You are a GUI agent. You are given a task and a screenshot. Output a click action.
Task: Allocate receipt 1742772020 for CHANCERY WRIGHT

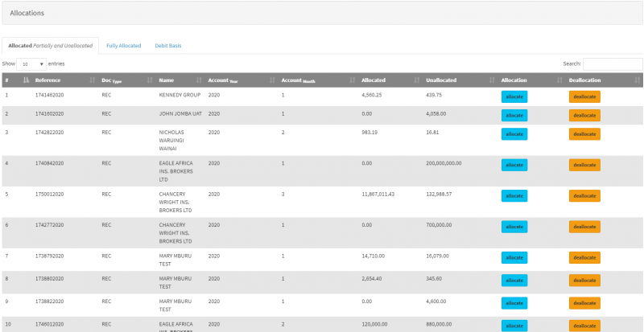pyautogui.click(x=514, y=227)
